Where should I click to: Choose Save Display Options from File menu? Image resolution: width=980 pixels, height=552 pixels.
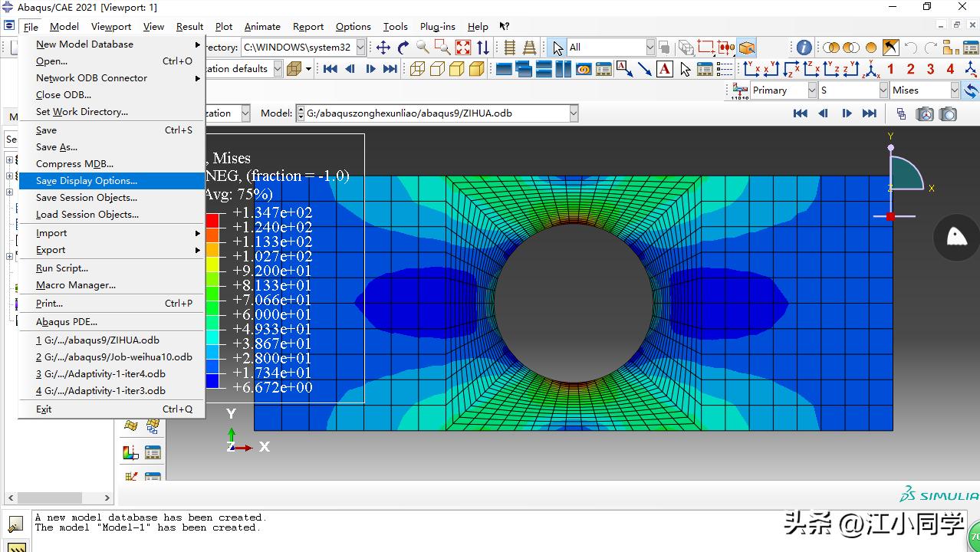pyautogui.click(x=87, y=181)
